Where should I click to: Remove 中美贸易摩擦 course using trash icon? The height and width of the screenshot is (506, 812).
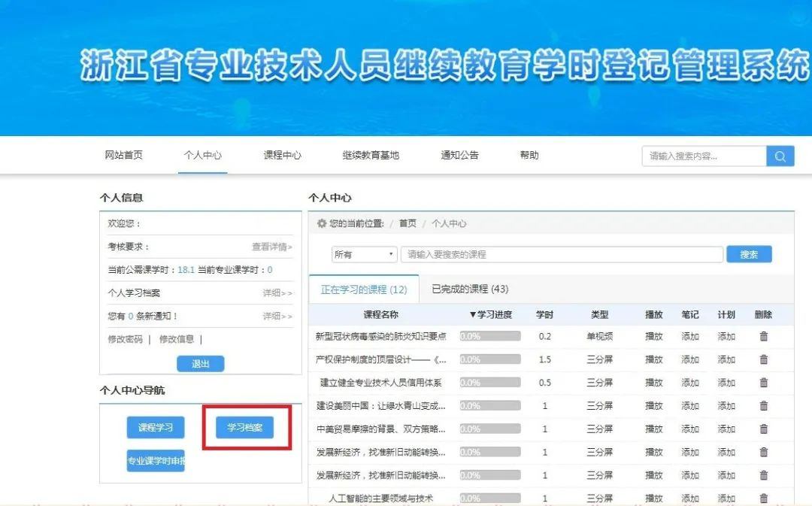tap(763, 429)
